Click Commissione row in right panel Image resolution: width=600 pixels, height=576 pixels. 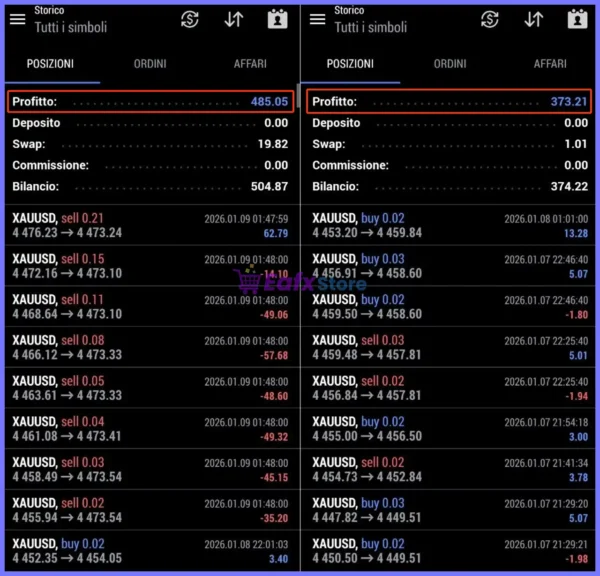coord(450,165)
